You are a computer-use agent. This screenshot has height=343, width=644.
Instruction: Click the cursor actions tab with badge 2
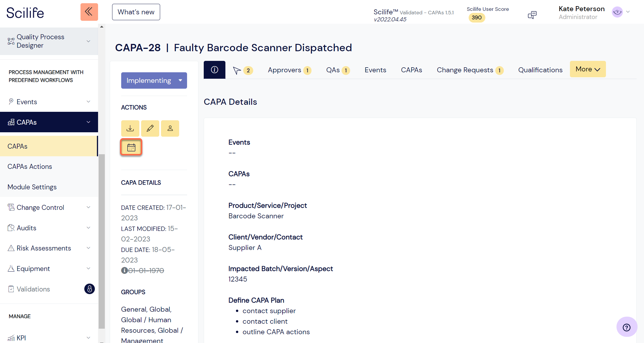[x=243, y=70]
